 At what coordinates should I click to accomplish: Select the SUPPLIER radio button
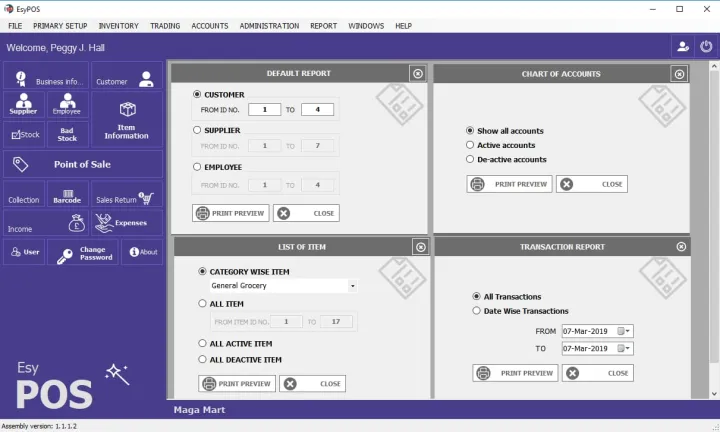point(197,130)
